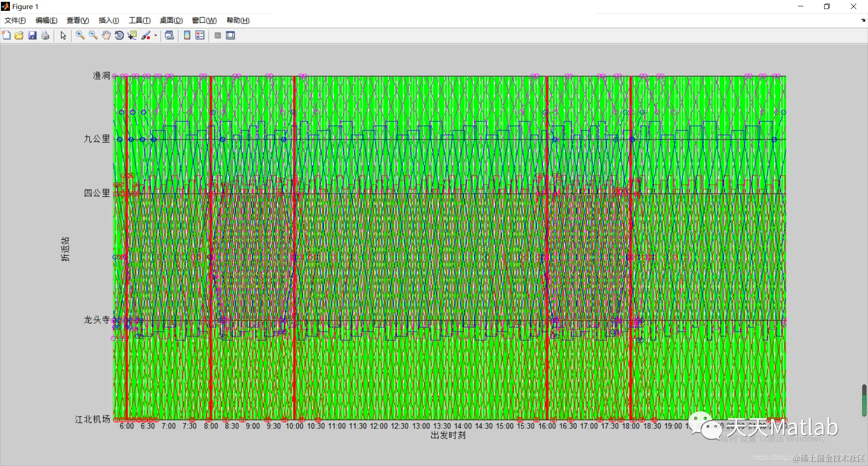
Task: Open the 窗口(W) menu
Action: [x=204, y=20]
